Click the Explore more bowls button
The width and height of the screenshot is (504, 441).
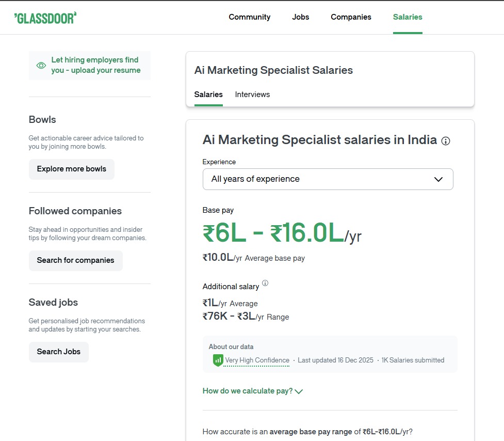(x=71, y=169)
